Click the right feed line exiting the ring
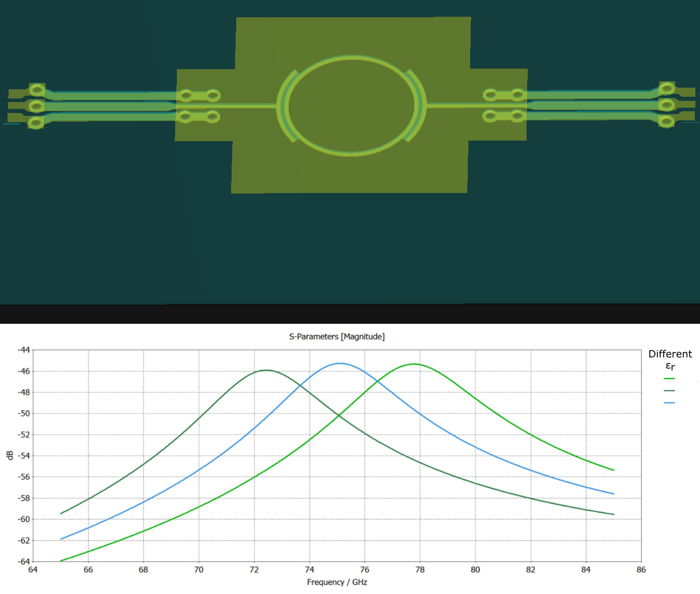700x594 pixels. pyautogui.click(x=455, y=105)
